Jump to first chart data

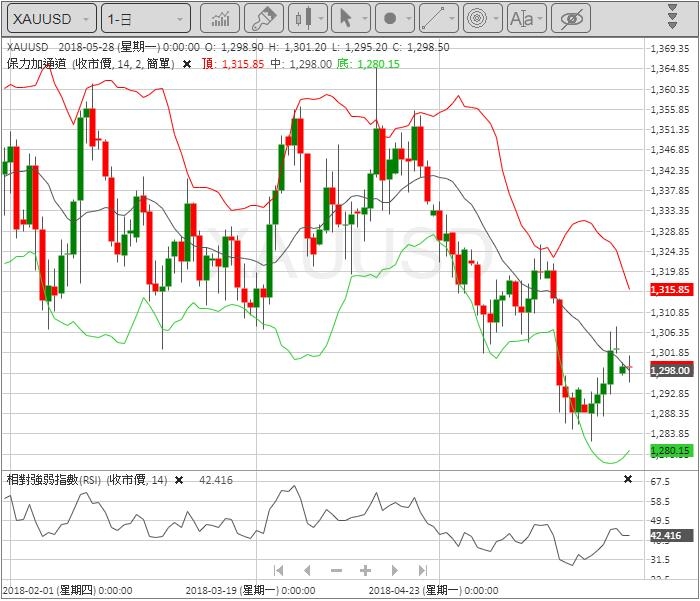(x=279, y=570)
